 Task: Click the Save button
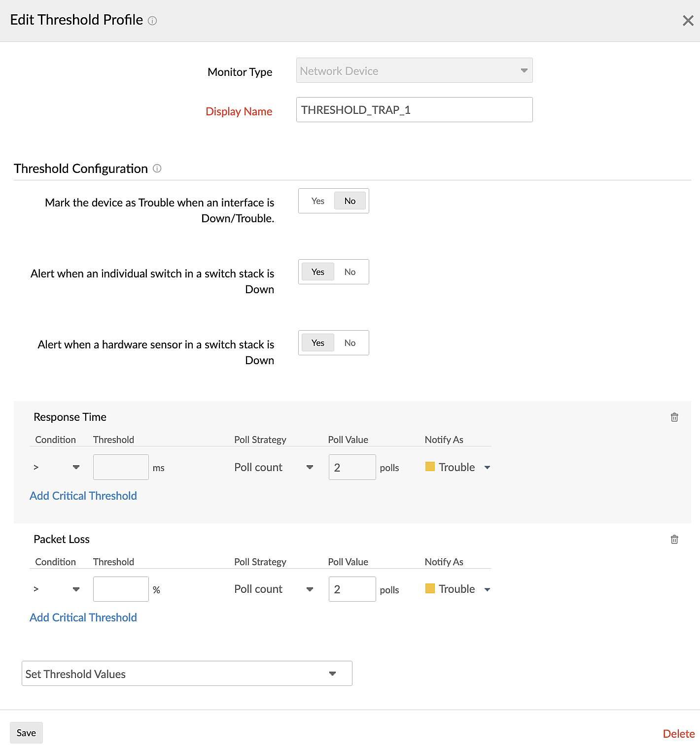[26, 733]
